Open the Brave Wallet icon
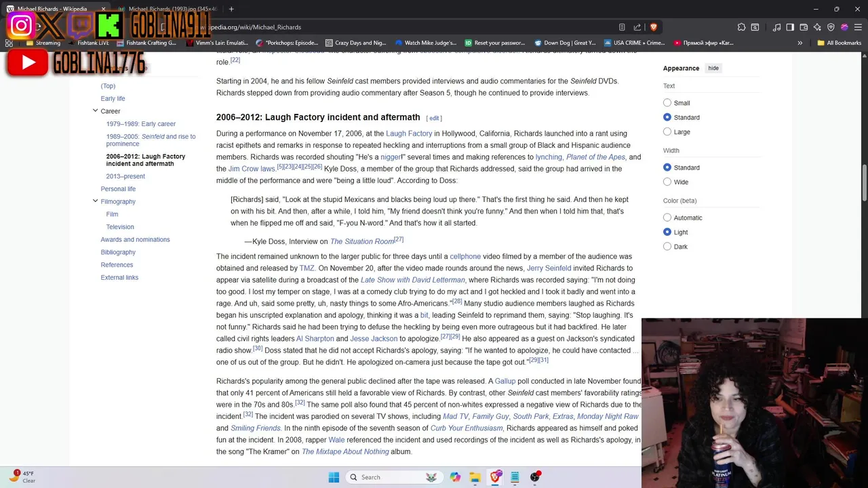This screenshot has width=868, height=488. tap(804, 27)
